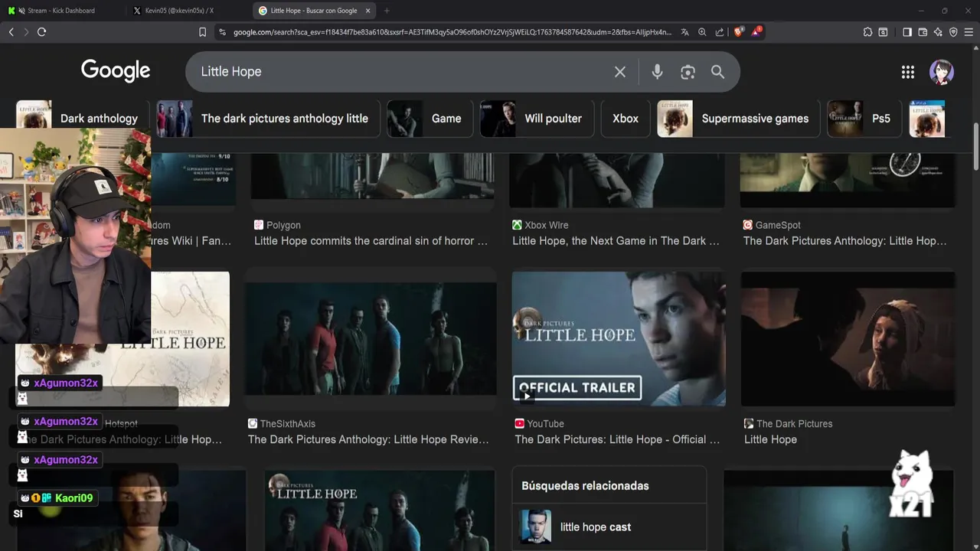This screenshot has width=980, height=551.
Task: Open the GameSpot Dark Pictures Anthology result
Action: (844, 241)
